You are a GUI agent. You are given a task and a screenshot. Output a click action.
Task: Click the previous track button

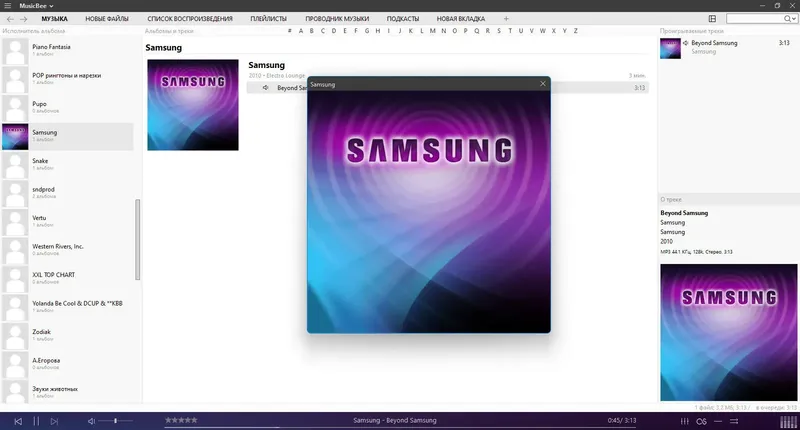click(x=17, y=421)
